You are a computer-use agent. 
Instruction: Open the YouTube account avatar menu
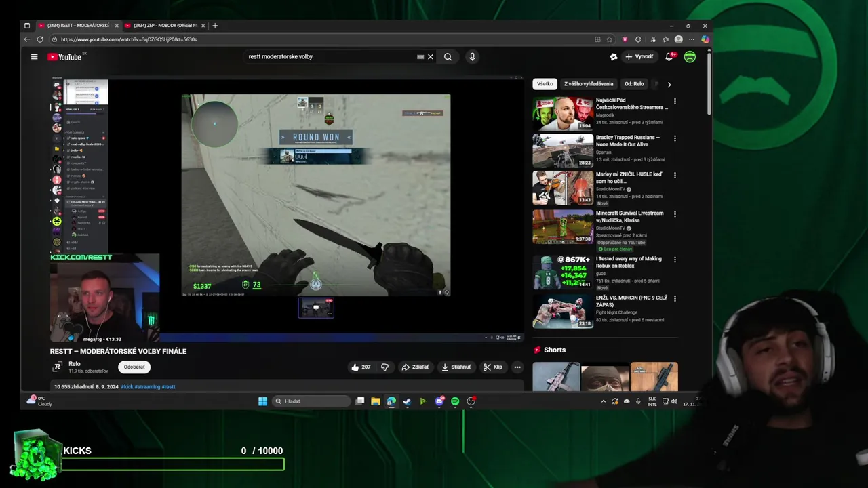point(690,57)
